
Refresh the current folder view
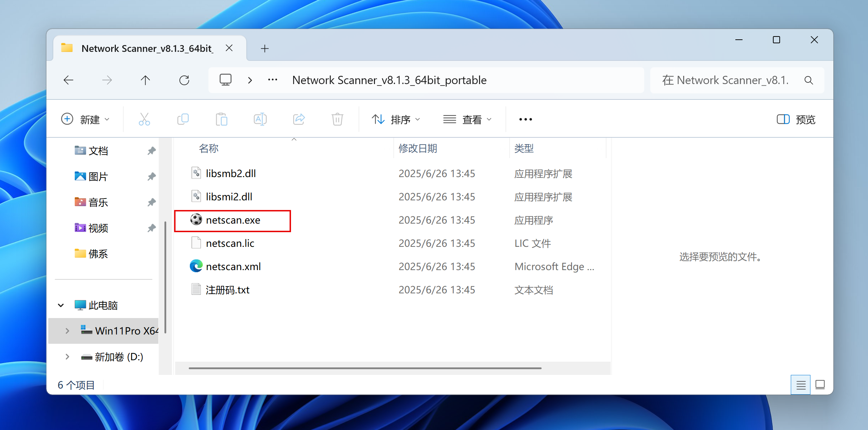(184, 80)
